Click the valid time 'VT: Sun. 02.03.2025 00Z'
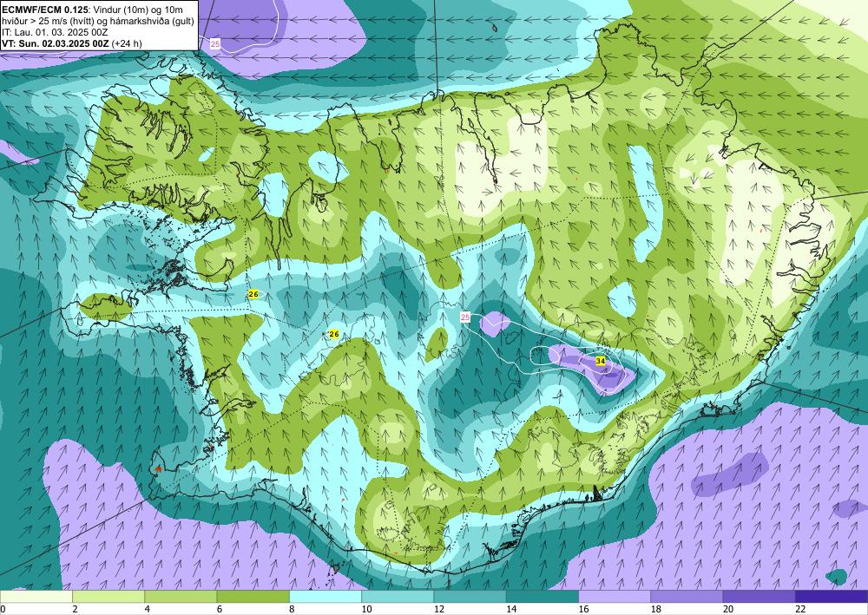 56,43
